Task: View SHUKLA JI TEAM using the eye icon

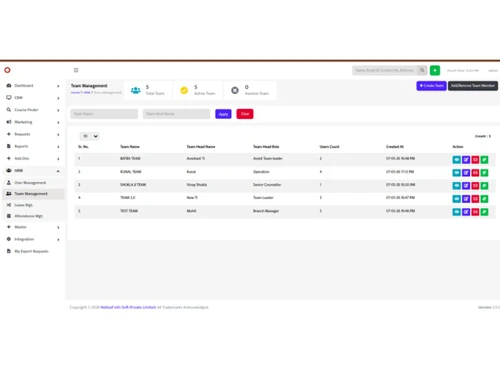Action: click(456, 186)
